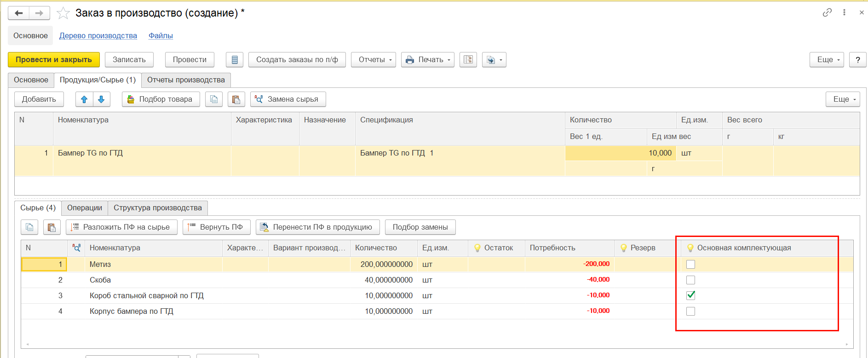Open the top Еще menu
Screen dimensions: 868x358
click(826, 60)
